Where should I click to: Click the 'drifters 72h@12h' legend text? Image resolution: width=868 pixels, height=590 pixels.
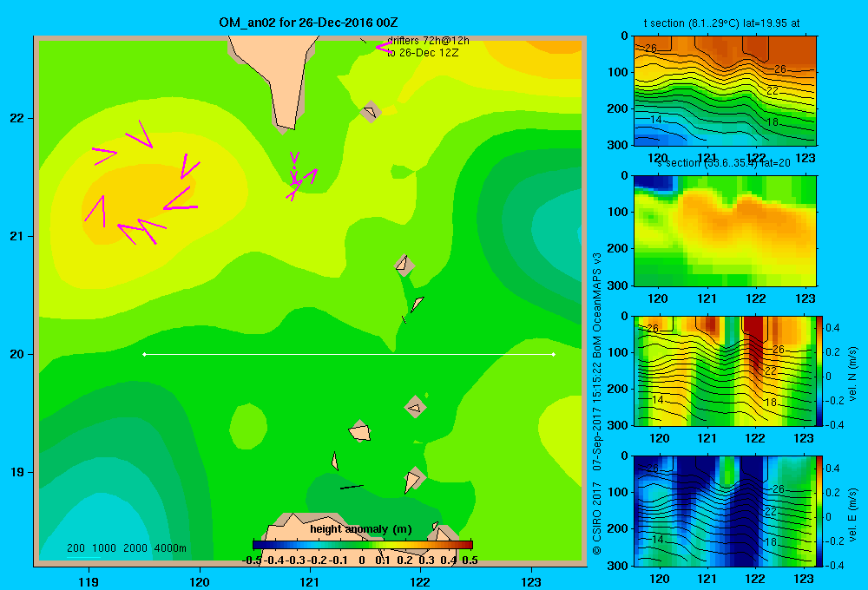428,41
